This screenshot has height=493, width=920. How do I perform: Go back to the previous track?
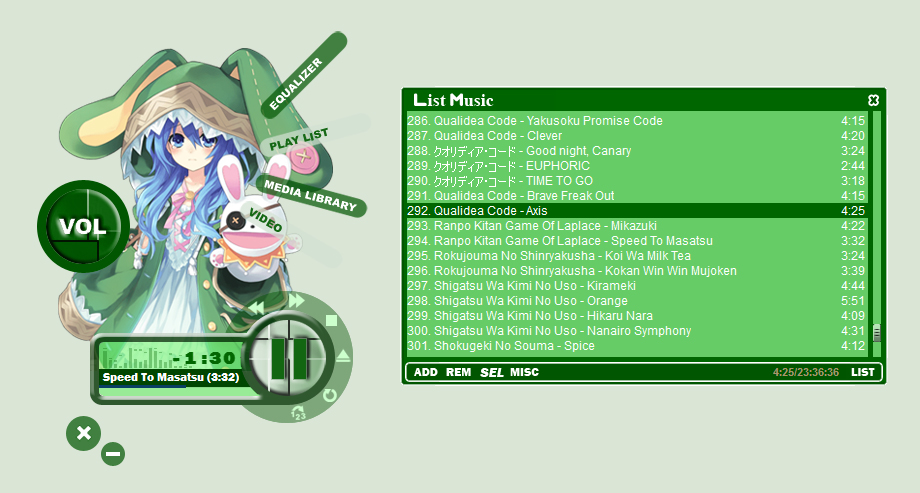[x=256, y=307]
